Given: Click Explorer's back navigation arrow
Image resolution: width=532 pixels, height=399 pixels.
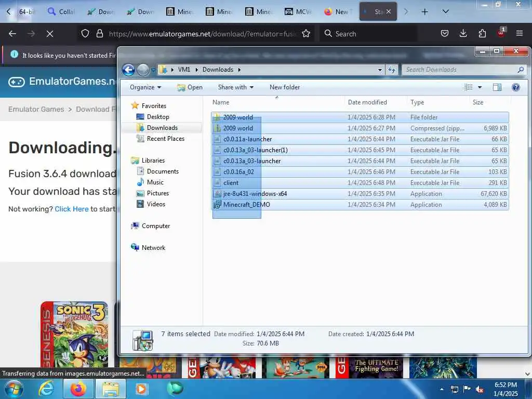Looking at the screenshot, I should point(129,70).
